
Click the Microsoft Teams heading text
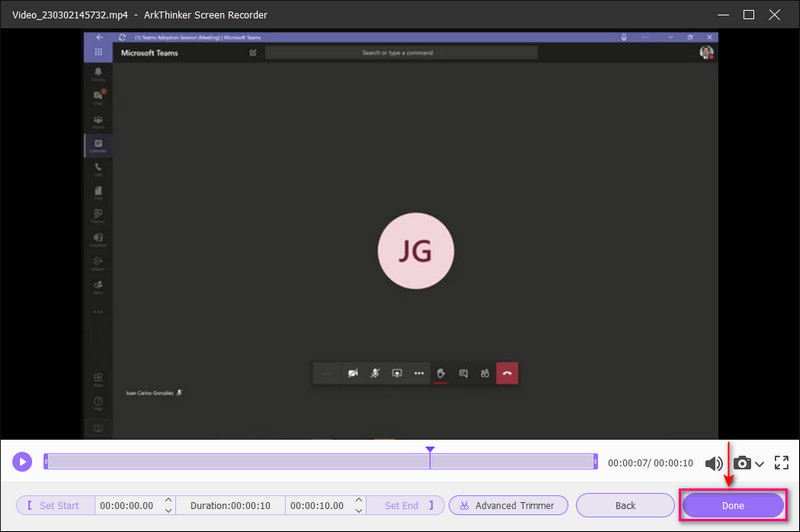pyautogui.click(x=149, y=53)
